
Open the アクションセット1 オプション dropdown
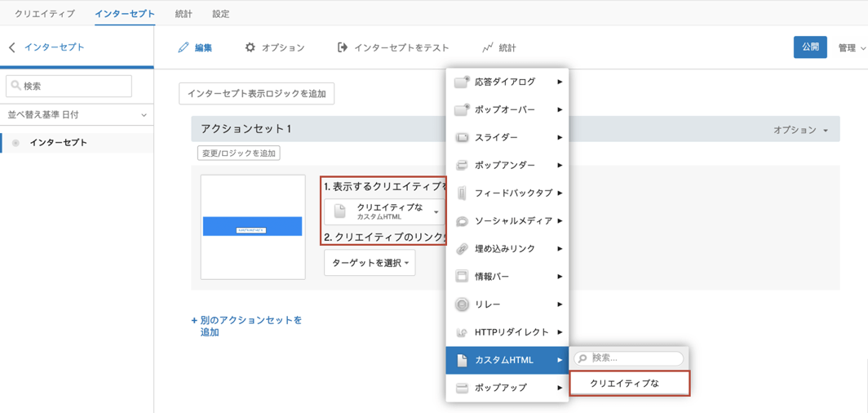[800, 130]
